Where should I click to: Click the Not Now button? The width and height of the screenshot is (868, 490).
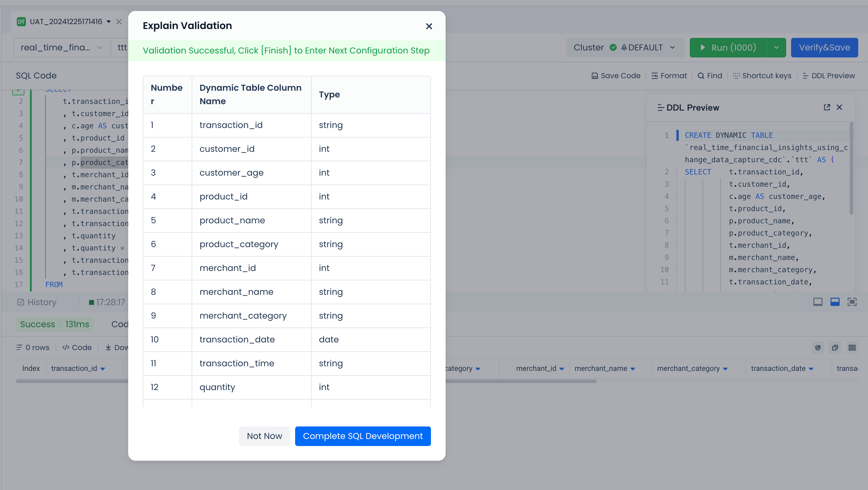click(264, 436)
